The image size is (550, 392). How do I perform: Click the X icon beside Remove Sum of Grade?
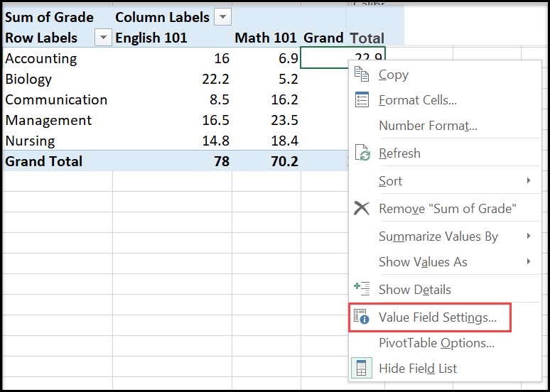click(362, 208)
